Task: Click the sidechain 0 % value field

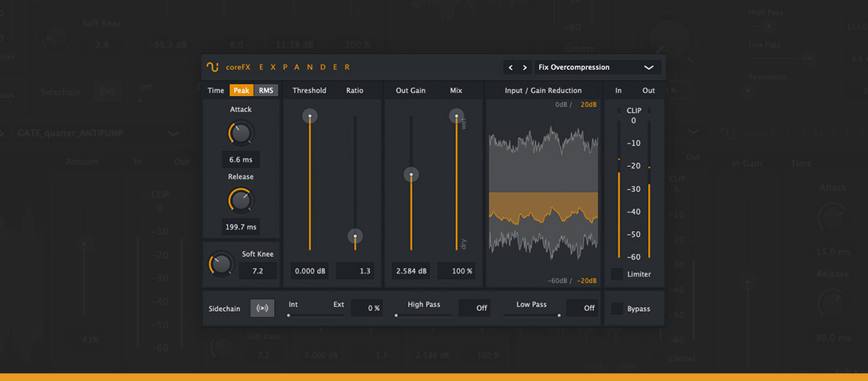Action: tap(367, 308)
